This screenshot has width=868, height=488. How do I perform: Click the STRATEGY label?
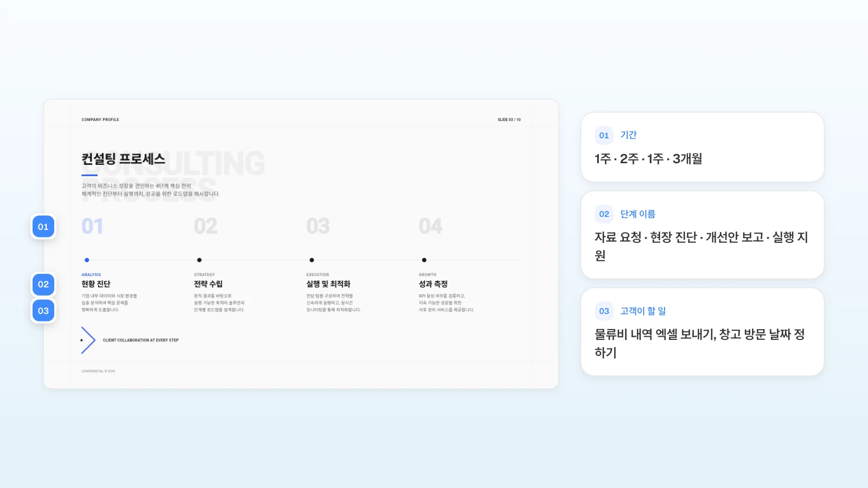(x=205, y=275)
